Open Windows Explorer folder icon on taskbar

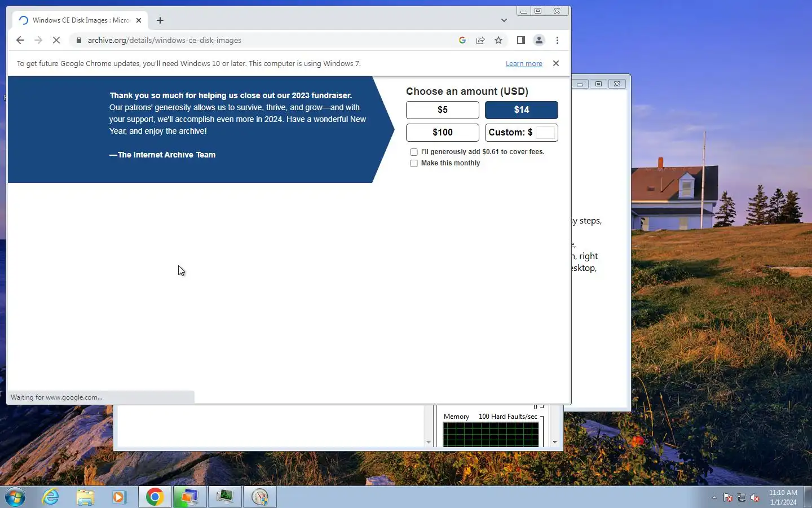[85, 497]
